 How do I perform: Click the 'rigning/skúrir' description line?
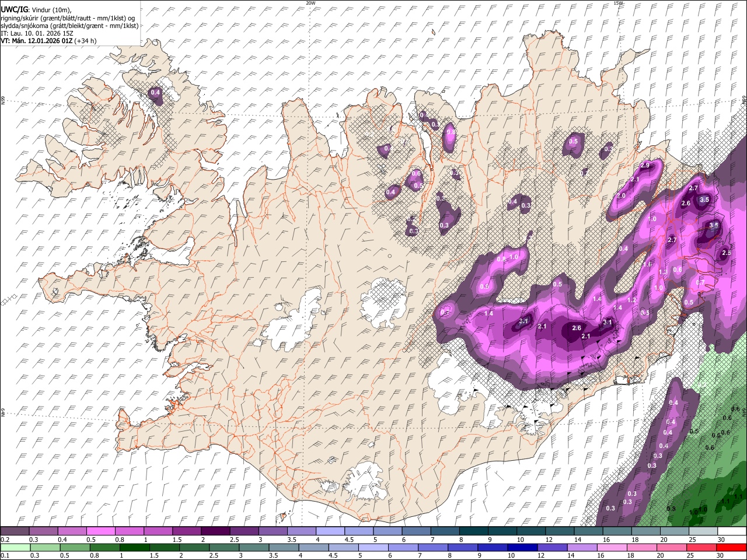coord(68,18)
